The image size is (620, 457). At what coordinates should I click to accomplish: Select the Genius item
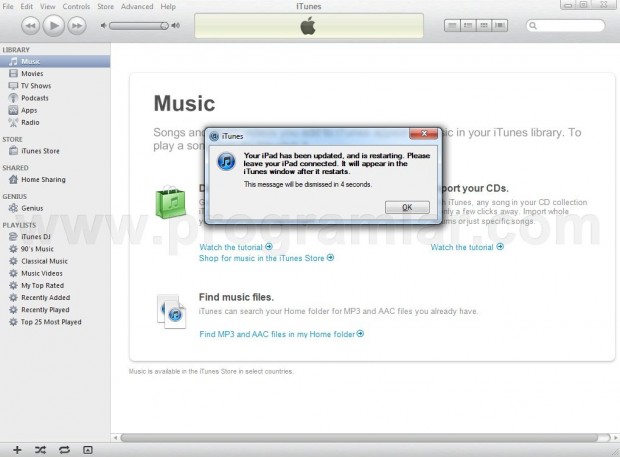click(32, 208)
